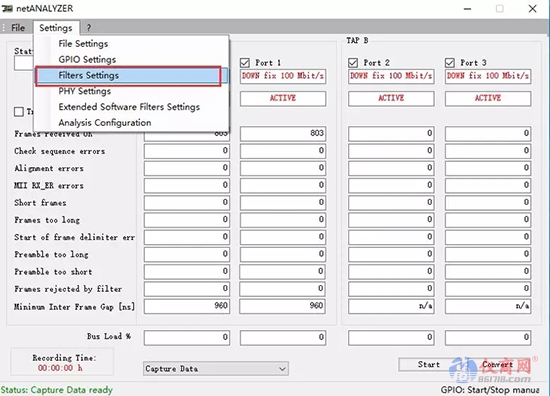Toggle the Port 1 checkbox

pos(245,63)
